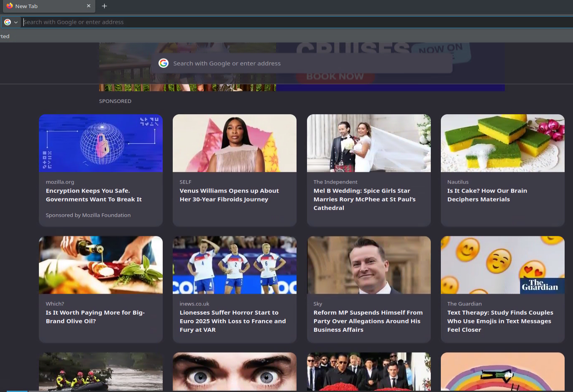573x392 pixels.
Task: Open Mel B Wedding article headline
Action: [x=365, y=199]
